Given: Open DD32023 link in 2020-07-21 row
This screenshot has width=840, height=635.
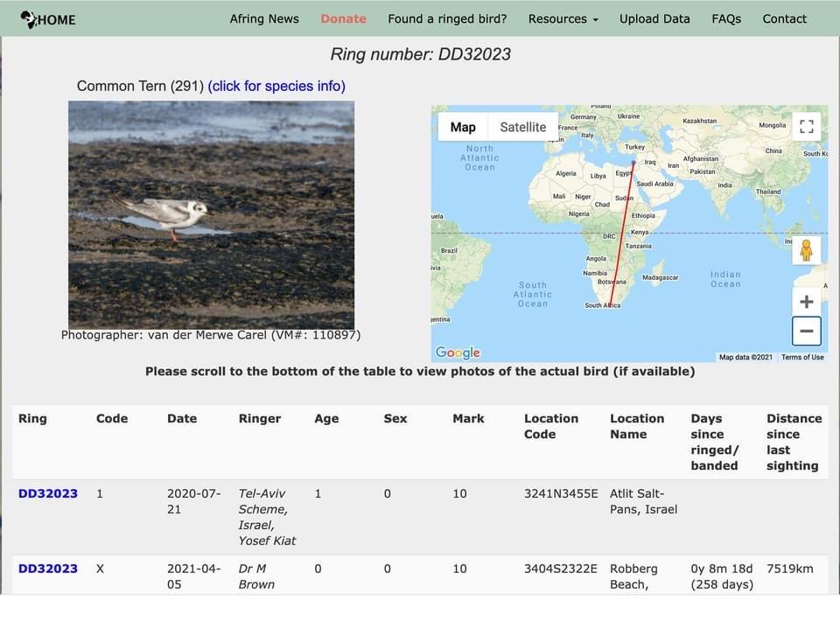Looking at the screenshot, I should pyautogui.click(x=47, y=493).
